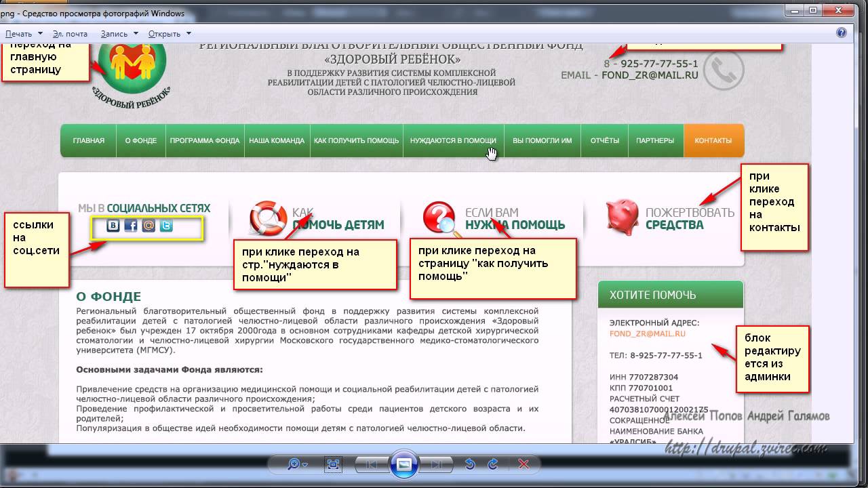
Task: Open the ГЛАВНАЯ nav tab
Action: tap(89, 141)
